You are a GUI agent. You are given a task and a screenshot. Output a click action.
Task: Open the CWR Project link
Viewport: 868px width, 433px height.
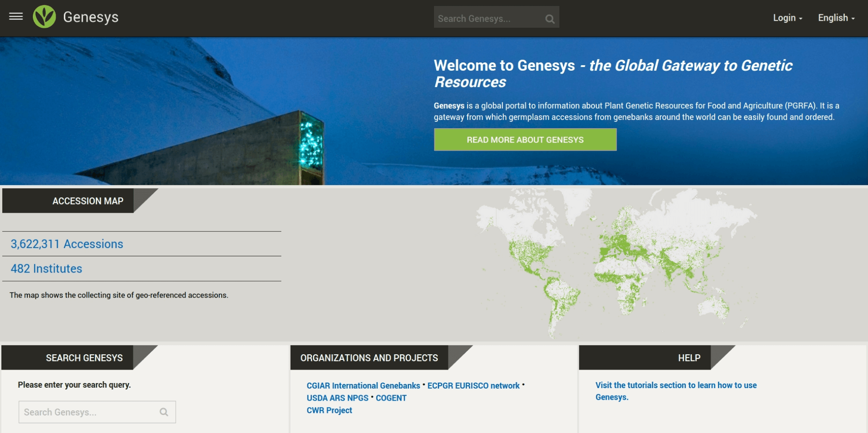pos(329,410)
